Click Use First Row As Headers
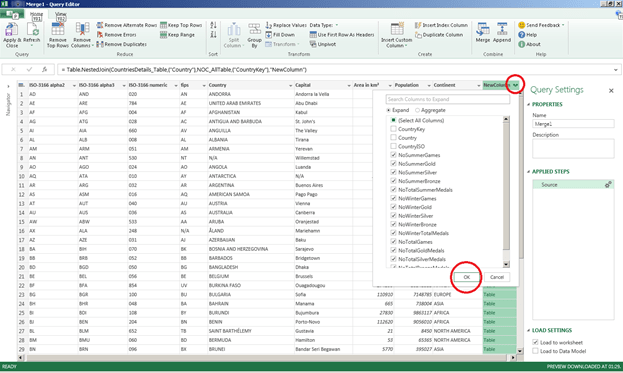 click(x=342, y=35)
